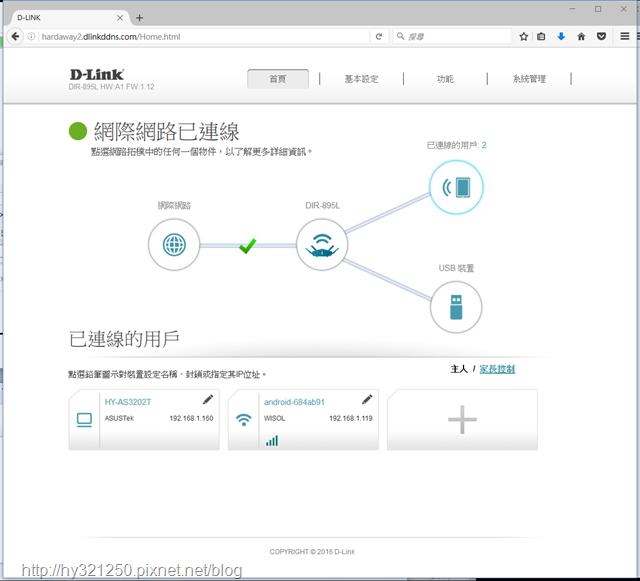Image resolution: width=640 pixels, height=581 pixels.
Task: Click the address bar URL field
Action: tap(205, 37)
